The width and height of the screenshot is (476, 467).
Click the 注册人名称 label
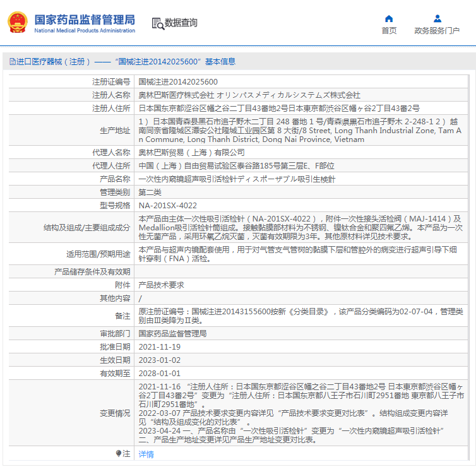111,95
